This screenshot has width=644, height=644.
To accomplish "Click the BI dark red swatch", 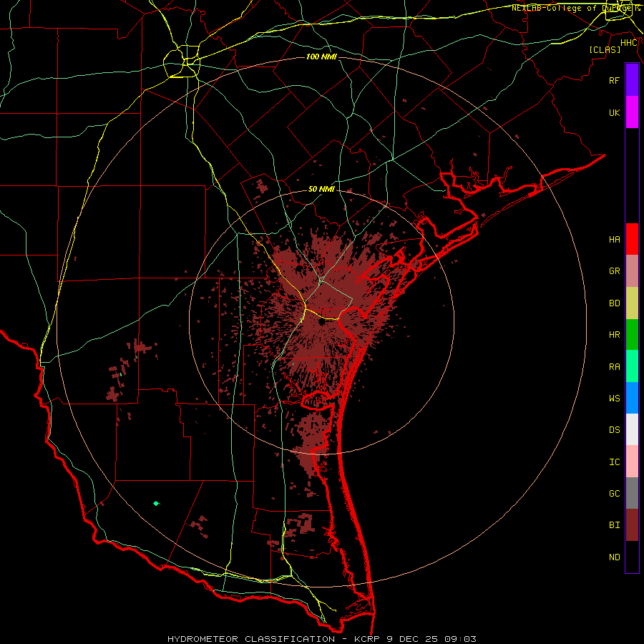I will 632,525.
